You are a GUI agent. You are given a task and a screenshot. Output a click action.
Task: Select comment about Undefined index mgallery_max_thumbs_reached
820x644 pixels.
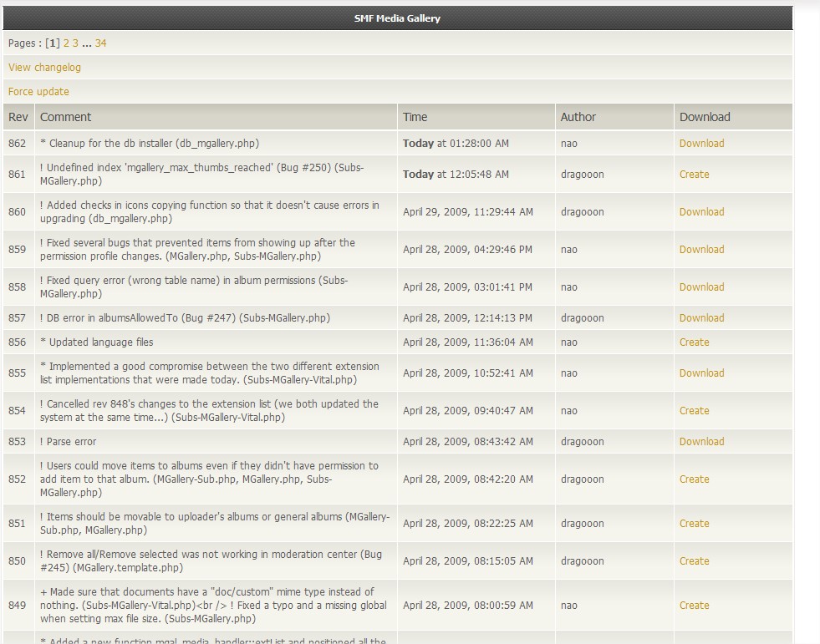point(201,174)
